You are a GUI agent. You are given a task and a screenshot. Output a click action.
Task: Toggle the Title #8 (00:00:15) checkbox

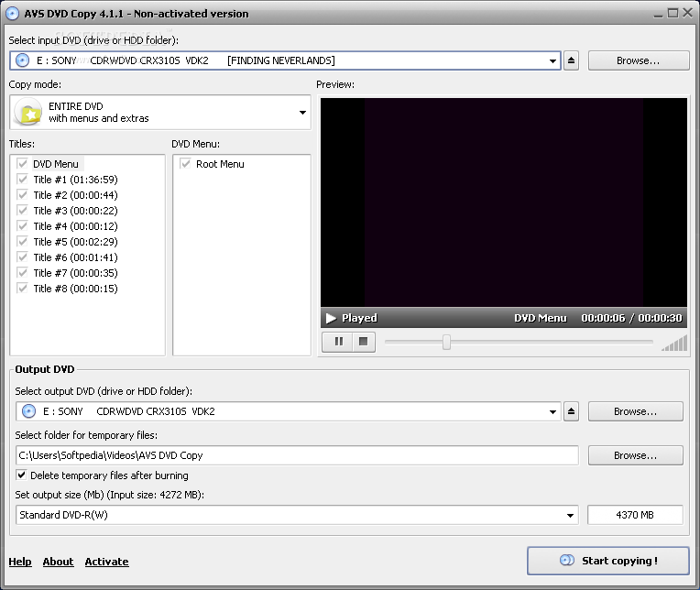(22, 289)
